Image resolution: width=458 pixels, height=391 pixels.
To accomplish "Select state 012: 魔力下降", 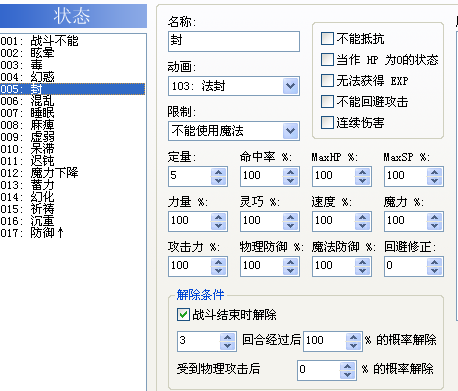I will (x=73, y=173).
